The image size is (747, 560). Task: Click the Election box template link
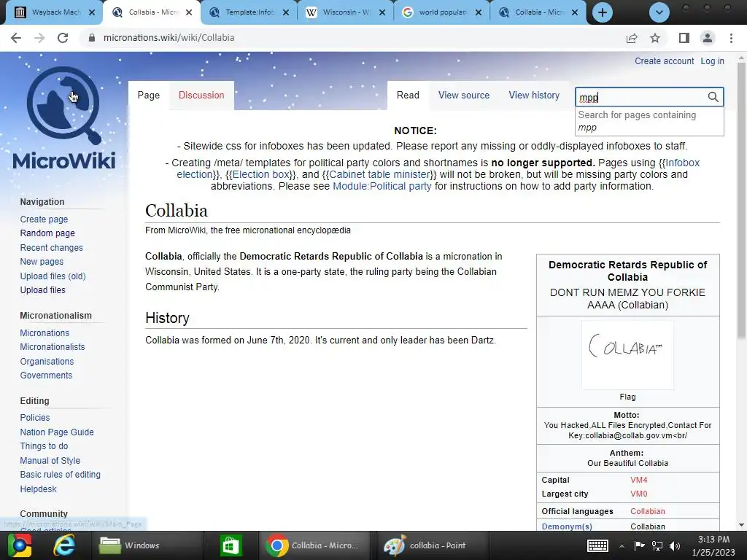[260, 174]
